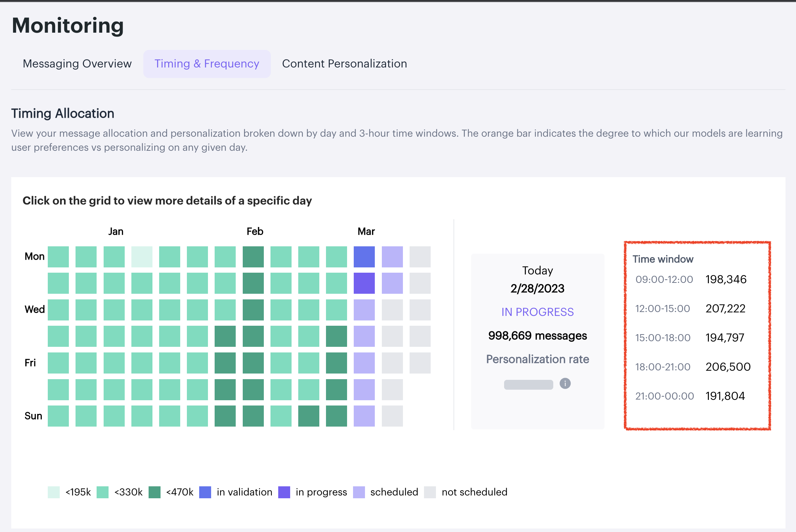Click the in validation legend swatch

[205, 492]
